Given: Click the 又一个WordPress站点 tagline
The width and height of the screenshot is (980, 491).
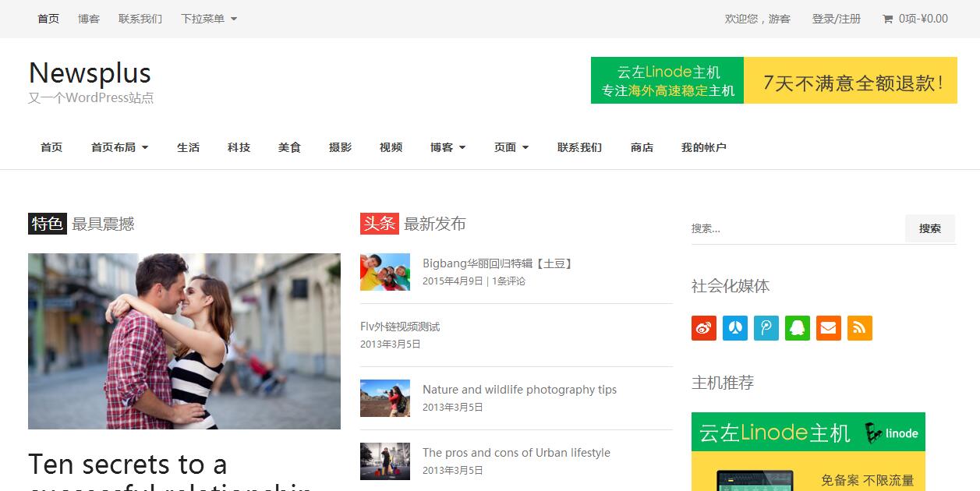Looking at the screenshot, I should click(x=91, y=98).
